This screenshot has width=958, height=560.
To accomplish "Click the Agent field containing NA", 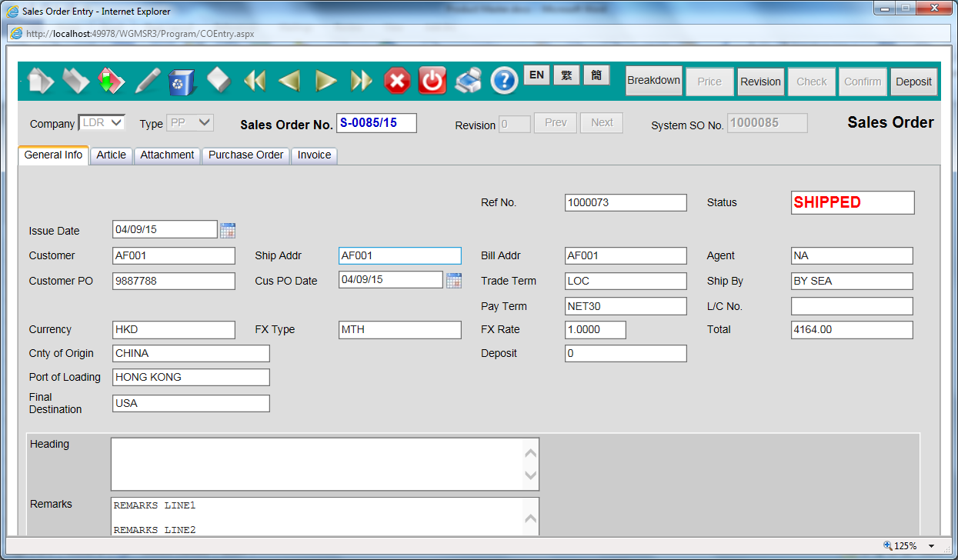I will click(852, 255).
